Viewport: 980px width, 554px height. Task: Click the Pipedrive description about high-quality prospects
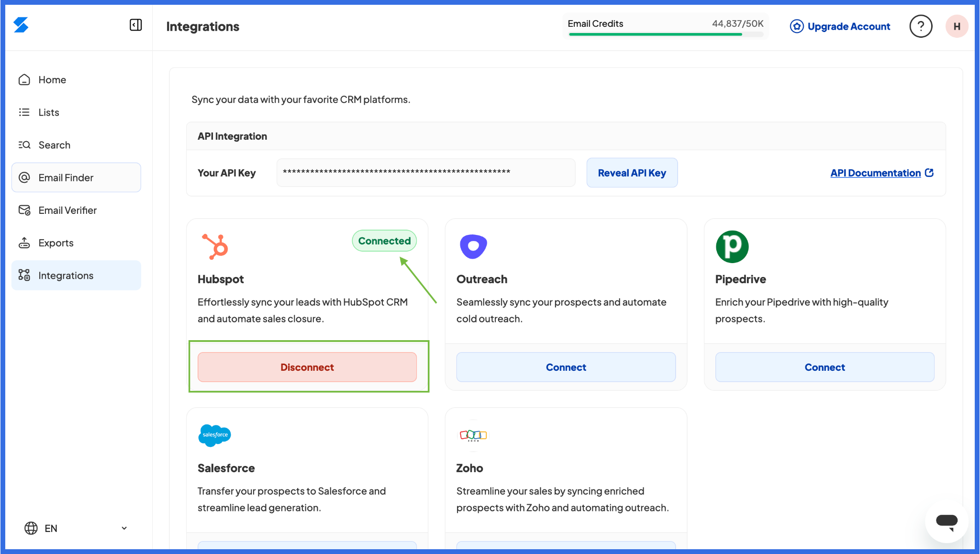click(x=802, y=310)
